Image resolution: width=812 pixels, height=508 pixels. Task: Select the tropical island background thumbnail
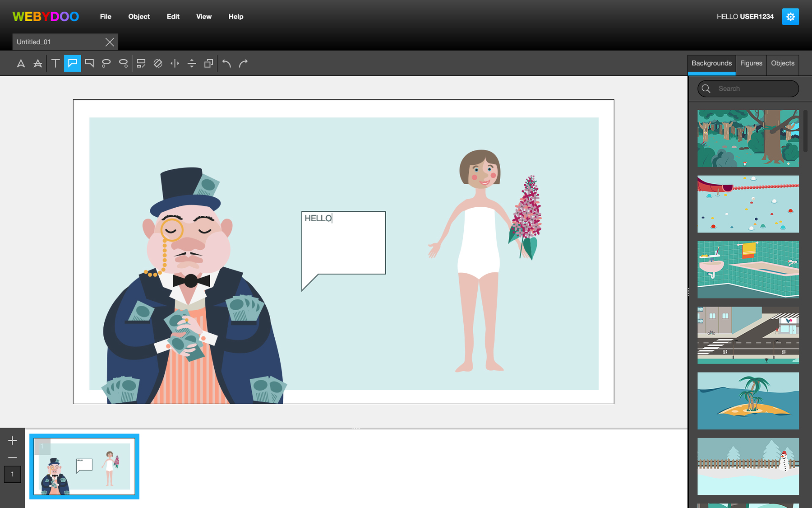point(748,401)
